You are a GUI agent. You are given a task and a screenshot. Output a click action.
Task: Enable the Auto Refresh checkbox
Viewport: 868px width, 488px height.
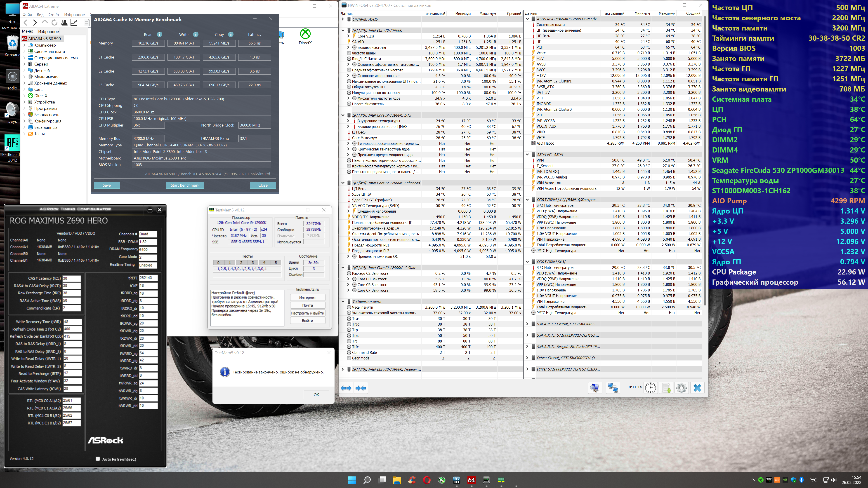click(x=98, y=459)
